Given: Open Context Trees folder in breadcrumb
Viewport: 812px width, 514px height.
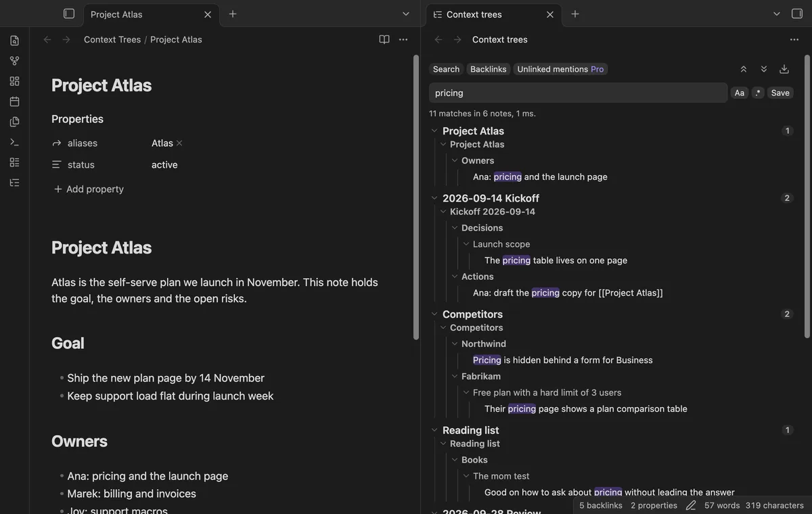Looking at the screenshot, I should pos(112,39).
